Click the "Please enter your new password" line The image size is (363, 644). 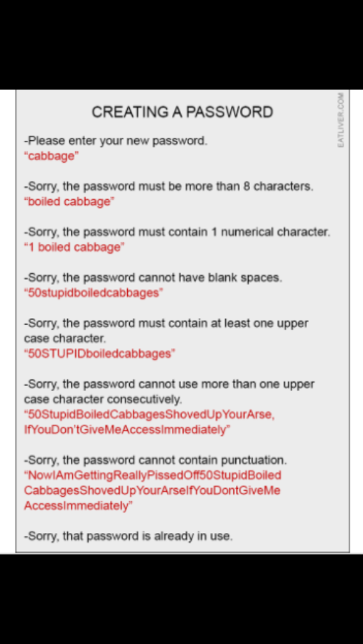point(116,141)
